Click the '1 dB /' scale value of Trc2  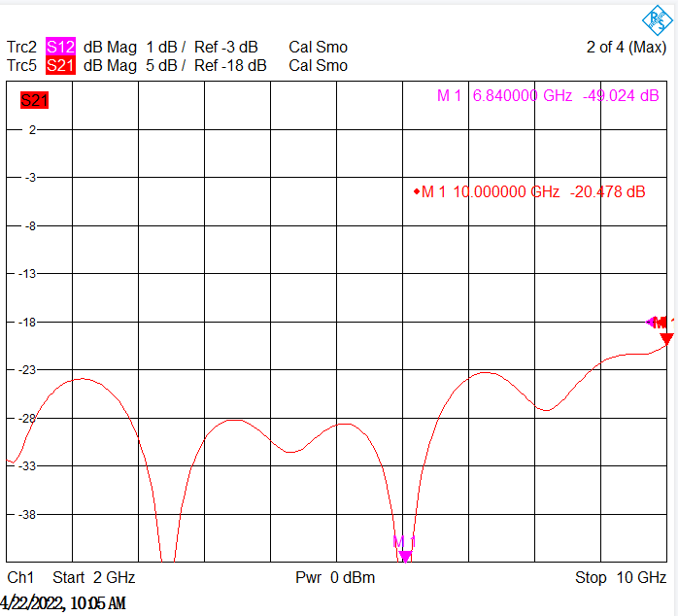pos(165,47)
